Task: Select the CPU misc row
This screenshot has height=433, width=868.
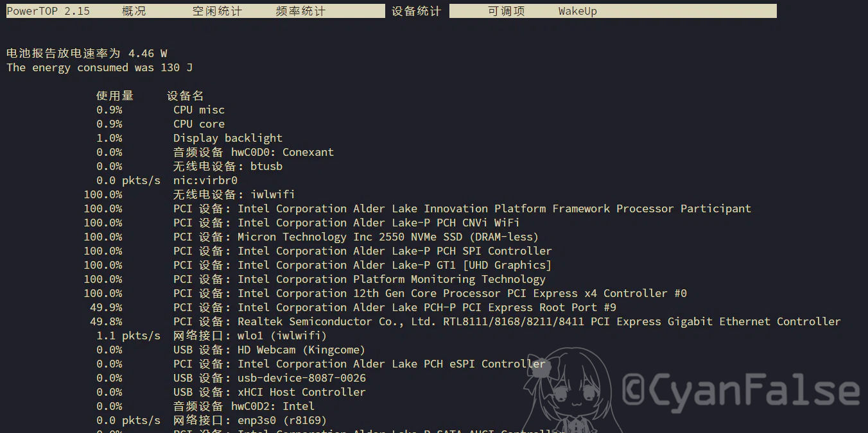Action: [199, 110]
